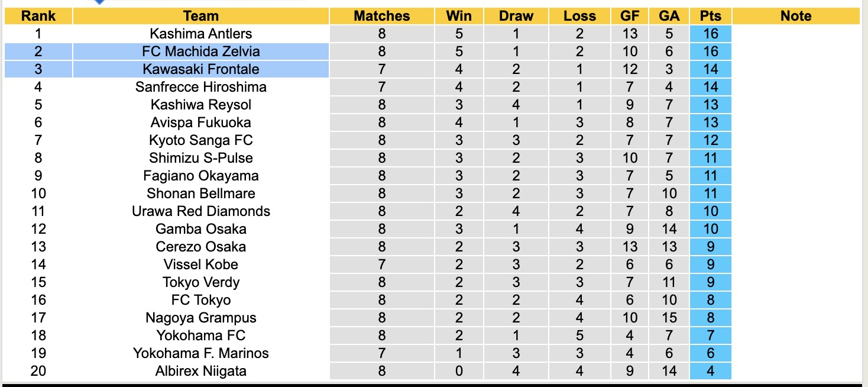The height and width of the screenshot is (387, 868).
Task: Select the points cell for Yokohama FC
Action: click(x=710, y=336)
